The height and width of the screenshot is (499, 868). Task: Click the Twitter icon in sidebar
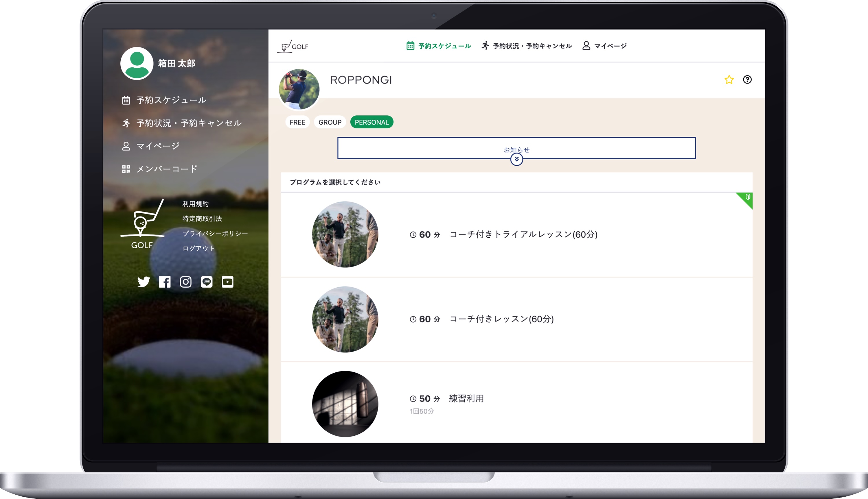[143, 282]
